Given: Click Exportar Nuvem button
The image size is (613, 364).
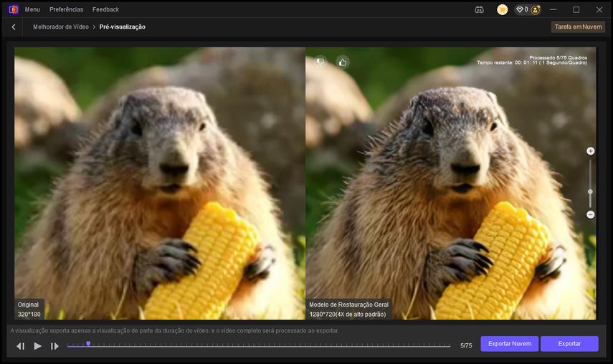Looking at the screenshot, I should [510, 344].
